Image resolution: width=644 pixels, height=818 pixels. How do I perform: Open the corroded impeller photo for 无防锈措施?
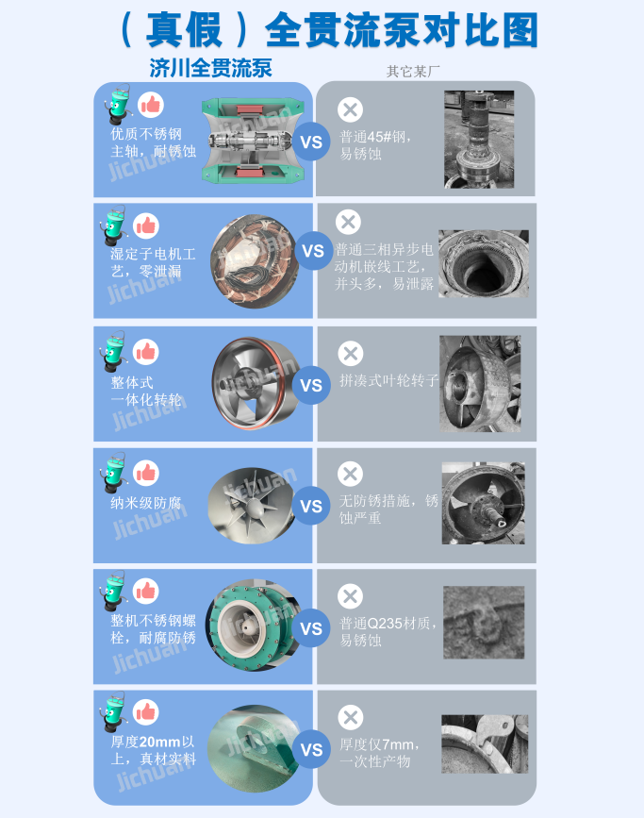click(x=484, y=503)
